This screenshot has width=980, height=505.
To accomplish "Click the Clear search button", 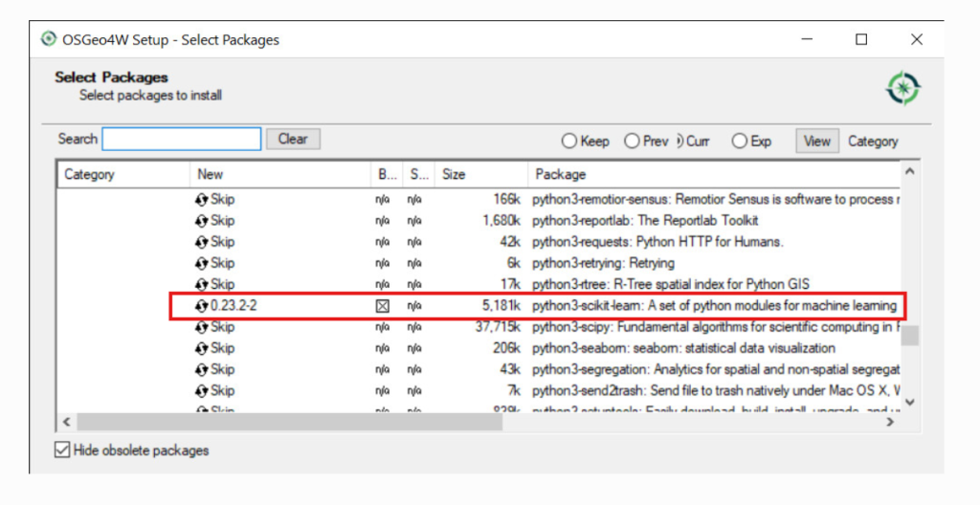I will pyautogui.click(x=293, y=140).
